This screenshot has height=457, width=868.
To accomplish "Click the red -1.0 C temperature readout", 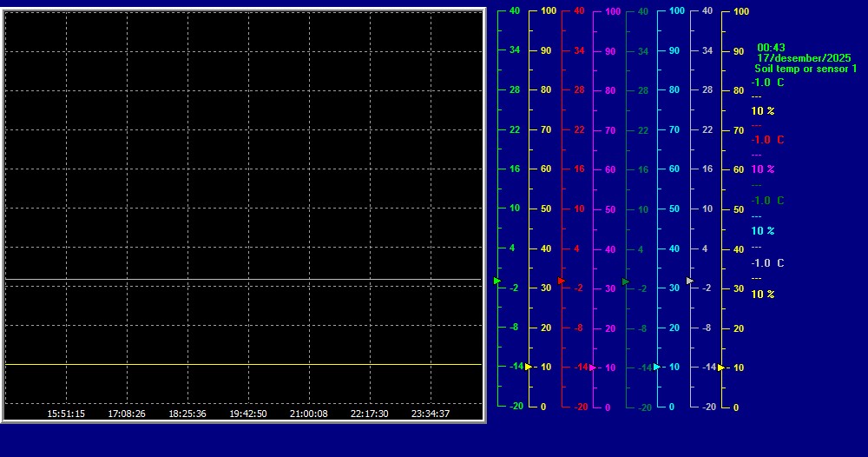I will click(767, 140).
